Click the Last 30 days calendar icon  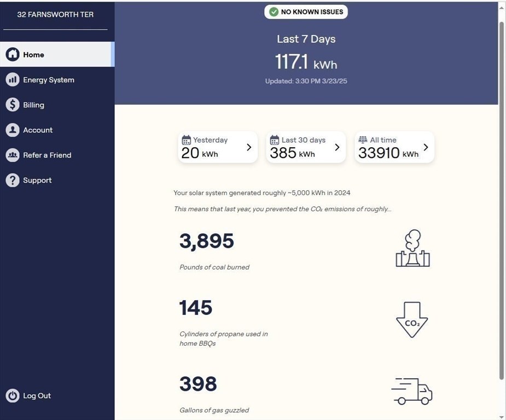point(274,139)
